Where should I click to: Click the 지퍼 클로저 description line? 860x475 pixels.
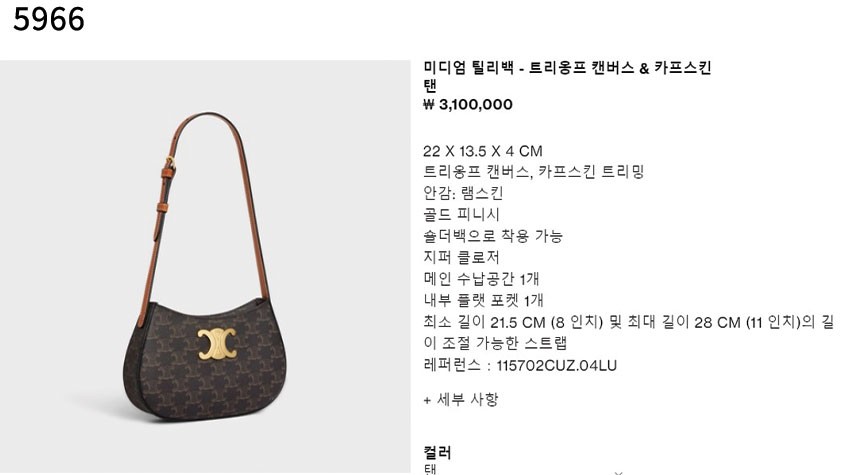coord(461,257)
